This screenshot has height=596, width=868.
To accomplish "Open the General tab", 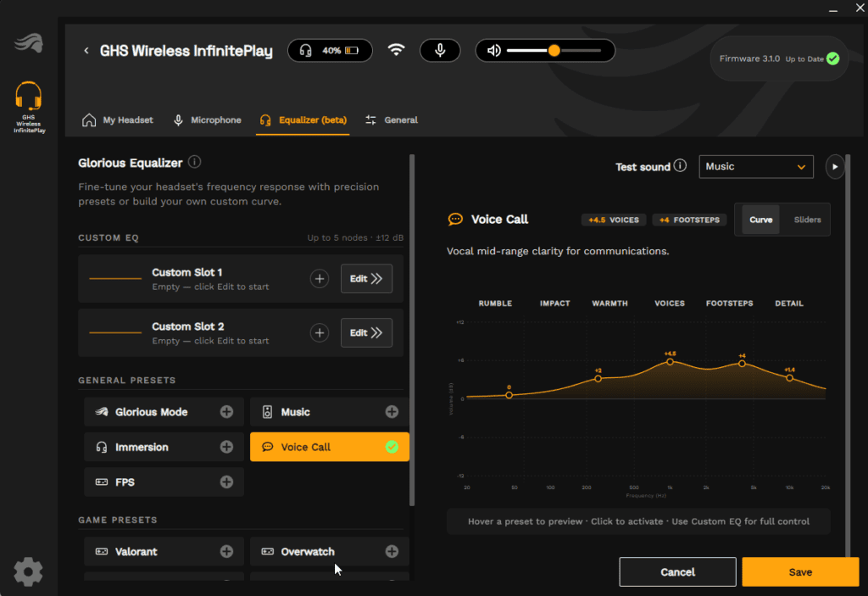I will pyautogui.click(x=392, y=120).
